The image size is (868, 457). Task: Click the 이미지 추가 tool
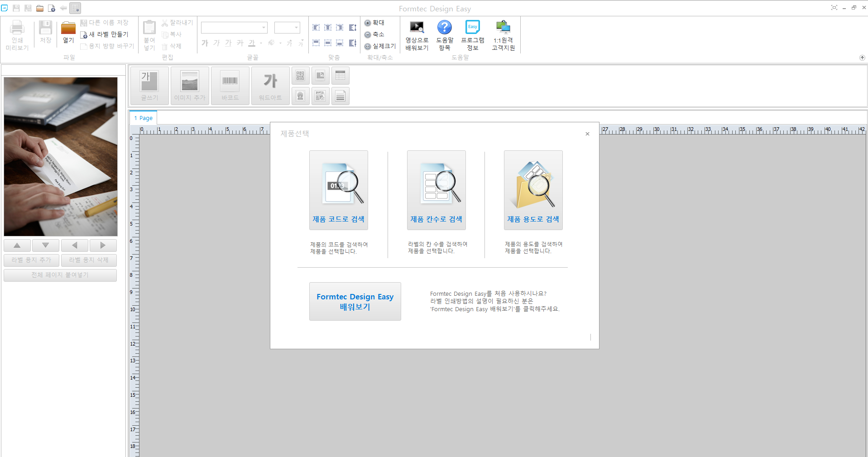[x=190, y=86]
